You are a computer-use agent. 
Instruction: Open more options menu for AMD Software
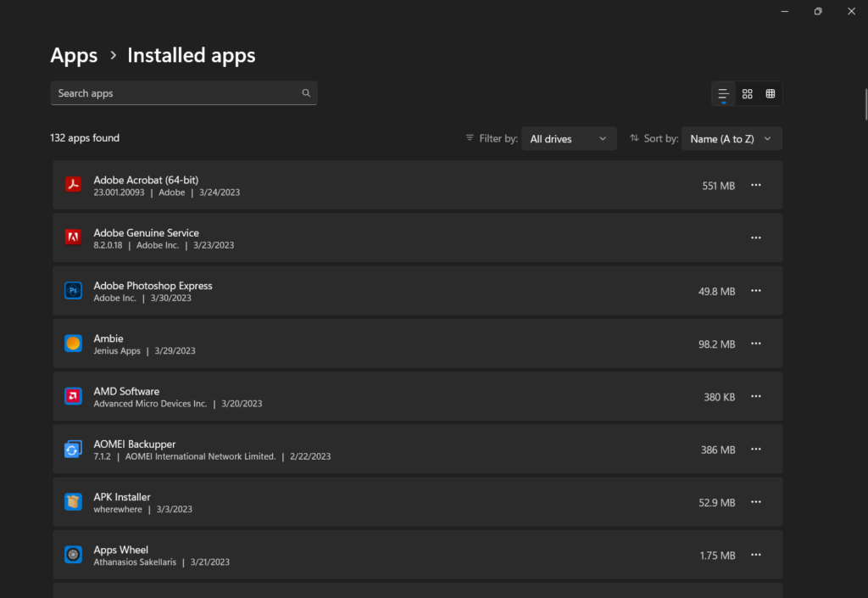(756, 396)
